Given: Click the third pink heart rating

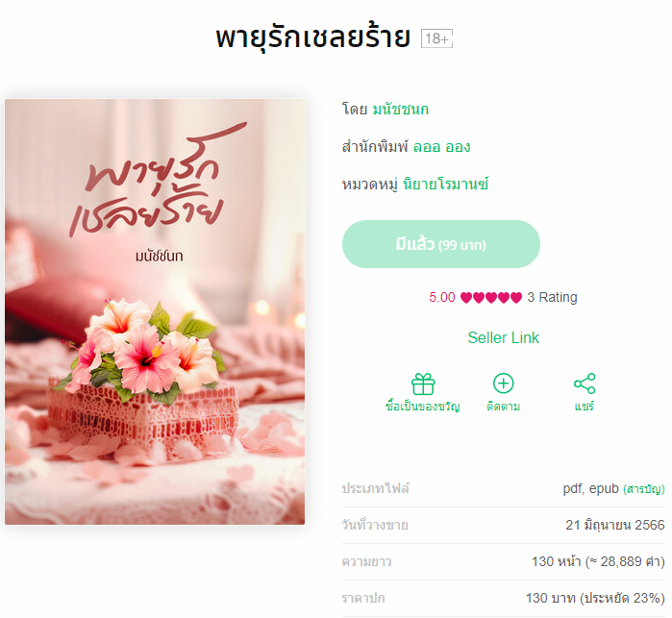Looking at the screenshot, I should pos(491,297).
